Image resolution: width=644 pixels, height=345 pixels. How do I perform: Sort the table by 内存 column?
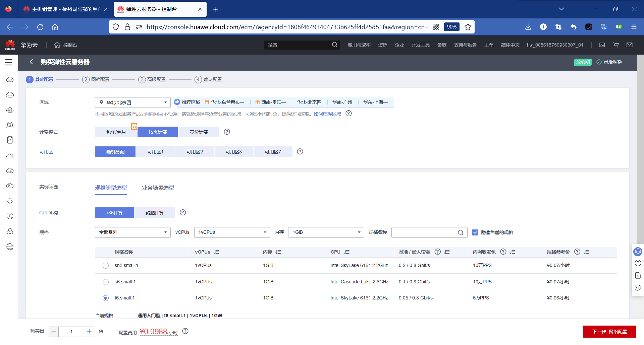[x=278, y=252]
